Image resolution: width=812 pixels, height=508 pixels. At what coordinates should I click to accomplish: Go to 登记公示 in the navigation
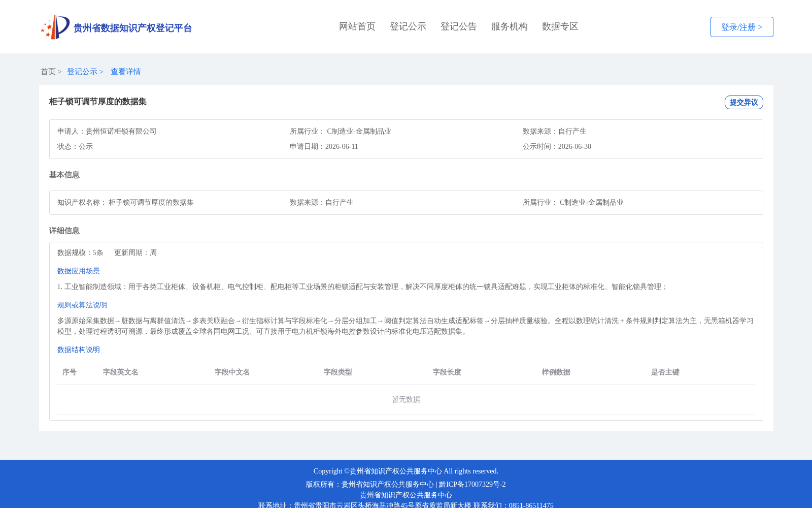408,26
